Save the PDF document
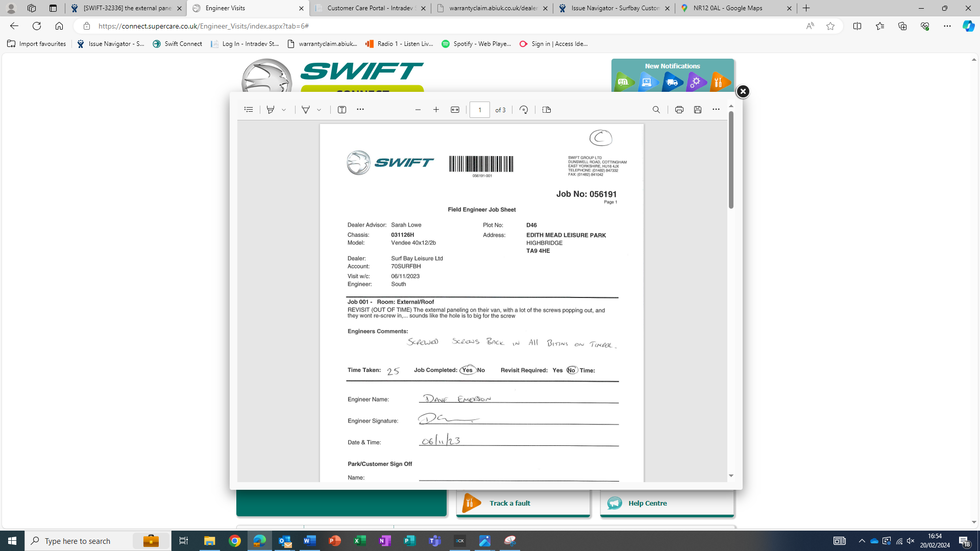980x551 pixels. pos(698,110)
